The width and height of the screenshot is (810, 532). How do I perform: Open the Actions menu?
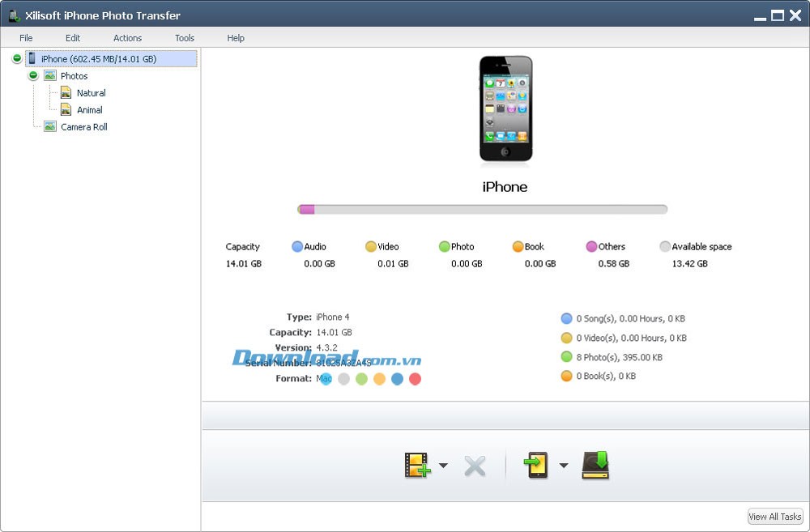pyautogui.click(x=127, y=38)
